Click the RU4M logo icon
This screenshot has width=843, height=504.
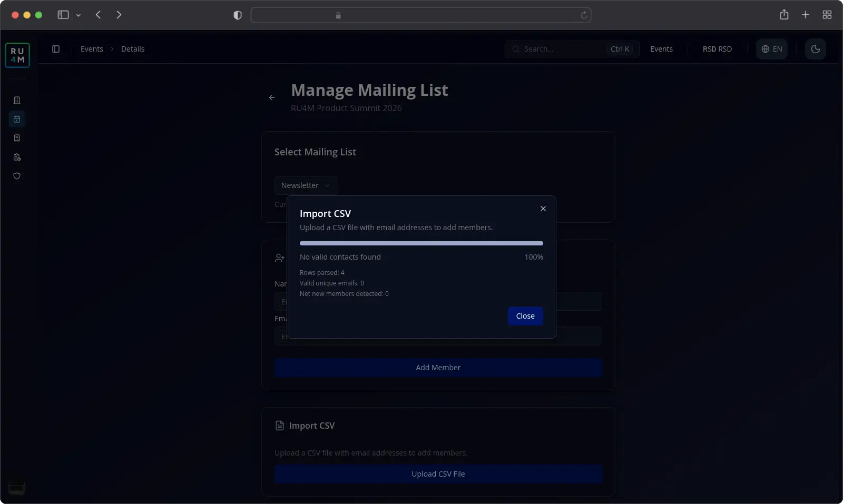coord(17,55)
